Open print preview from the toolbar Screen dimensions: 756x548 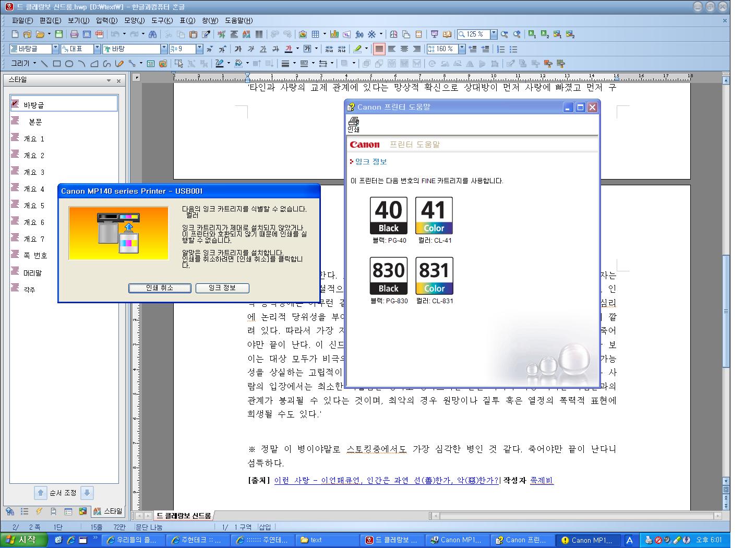click(87, 34)
